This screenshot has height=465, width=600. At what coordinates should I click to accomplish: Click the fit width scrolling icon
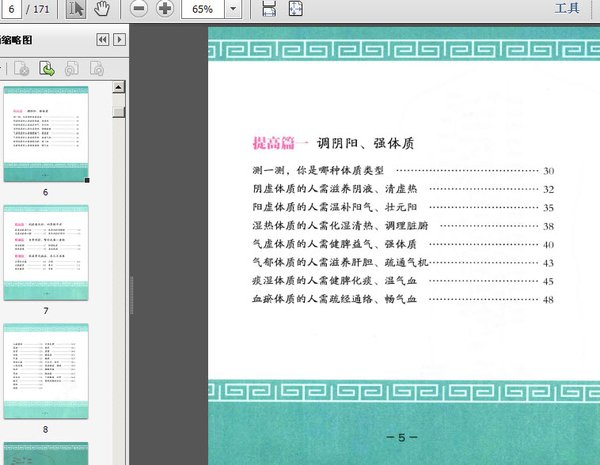(269, 8)
